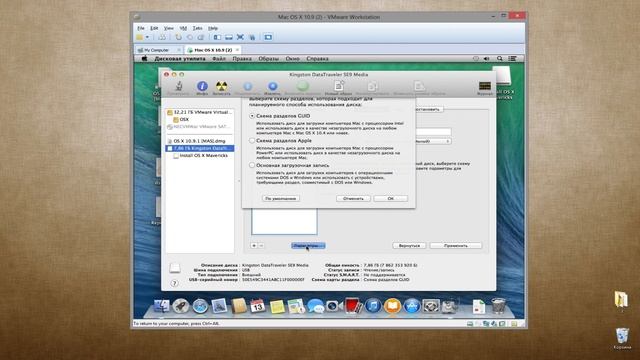Open Spotlight search magnifier icon
Image resolution: width=640 pixels, height=360 pixels.
pos(500,59)
